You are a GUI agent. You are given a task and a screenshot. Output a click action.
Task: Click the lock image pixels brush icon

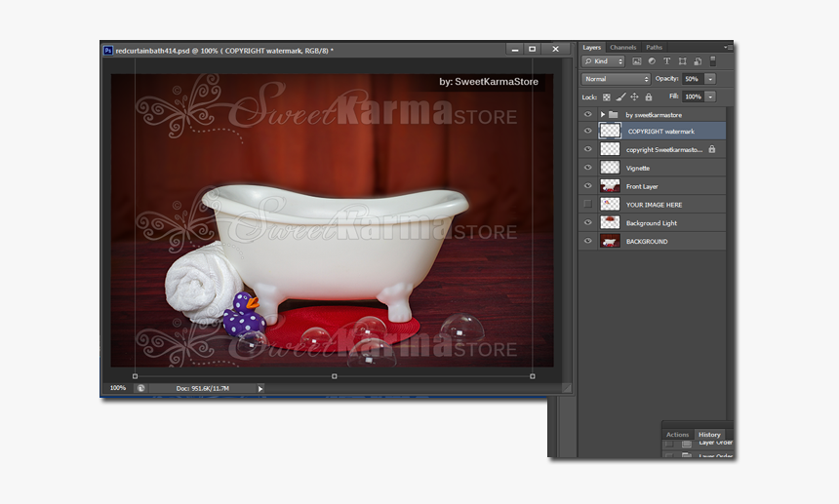pos(620,97)
